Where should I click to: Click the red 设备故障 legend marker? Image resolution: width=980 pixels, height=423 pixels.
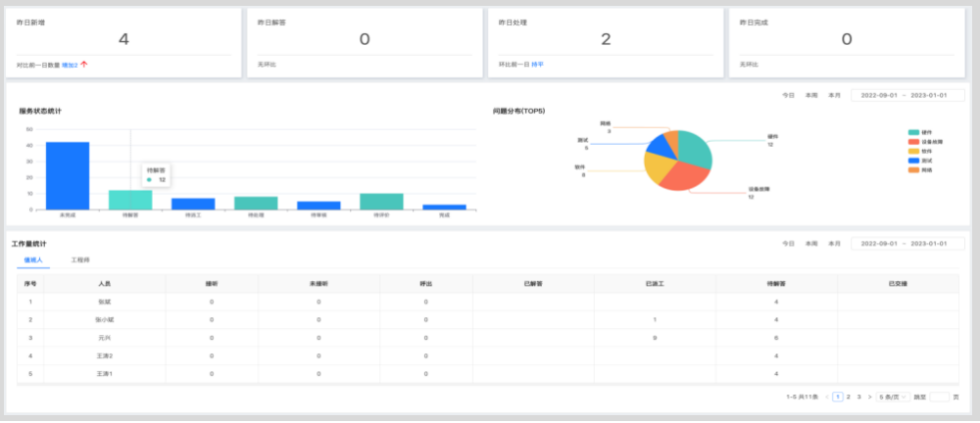[913, 141]
